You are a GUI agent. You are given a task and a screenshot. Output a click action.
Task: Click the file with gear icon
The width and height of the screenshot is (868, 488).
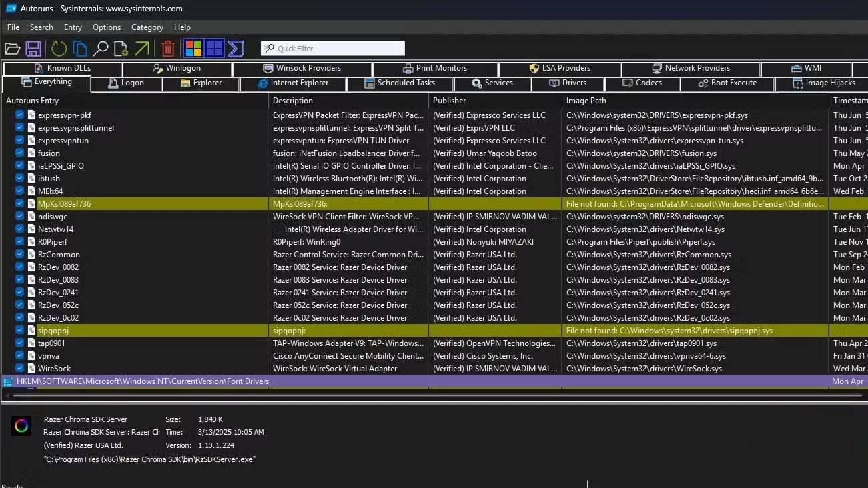pyautogui.click(x=121, y=49)
